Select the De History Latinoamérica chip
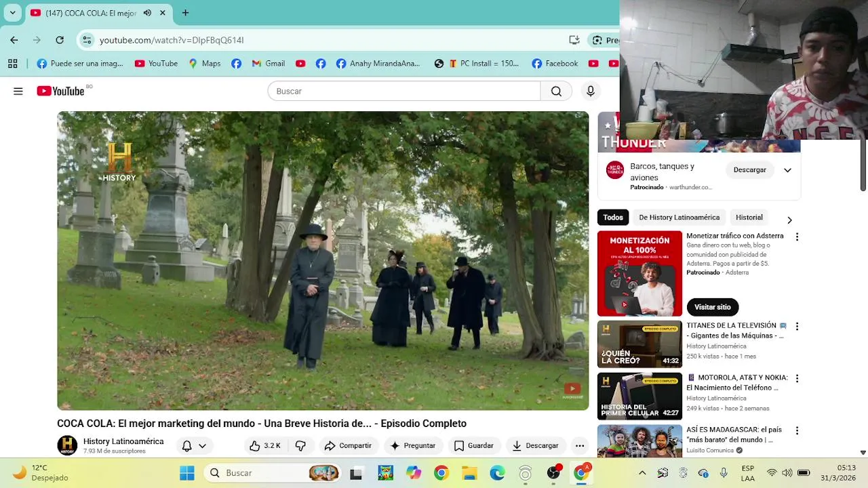Viewport: 868px width, 488px height. (679, 218)
